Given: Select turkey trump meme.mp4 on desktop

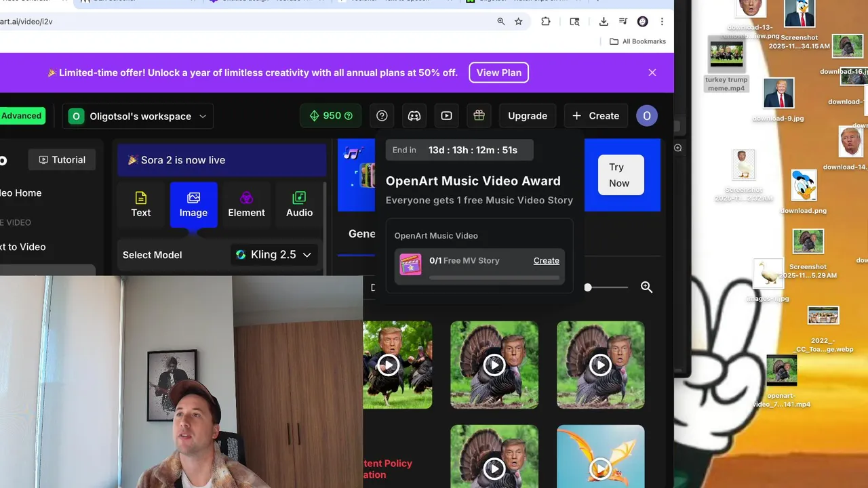Looking at the screenshot, I should coord(726,65).
